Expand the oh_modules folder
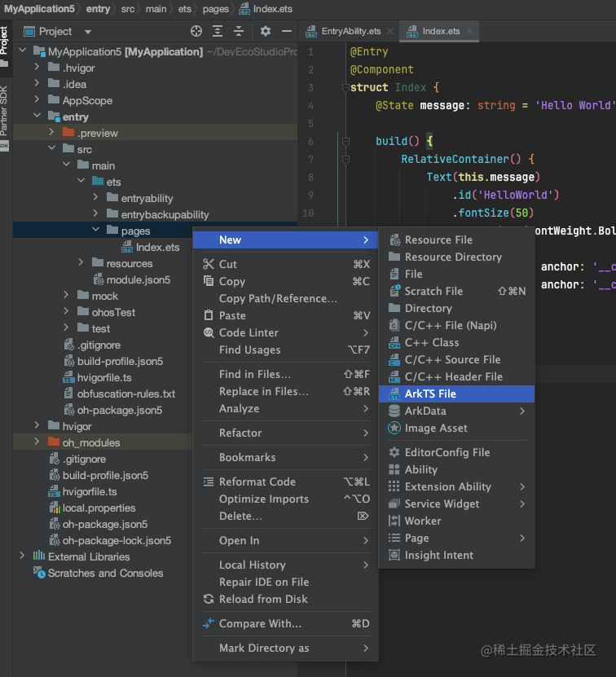Screen dimensions: 616x677 (x=37, y=442)
